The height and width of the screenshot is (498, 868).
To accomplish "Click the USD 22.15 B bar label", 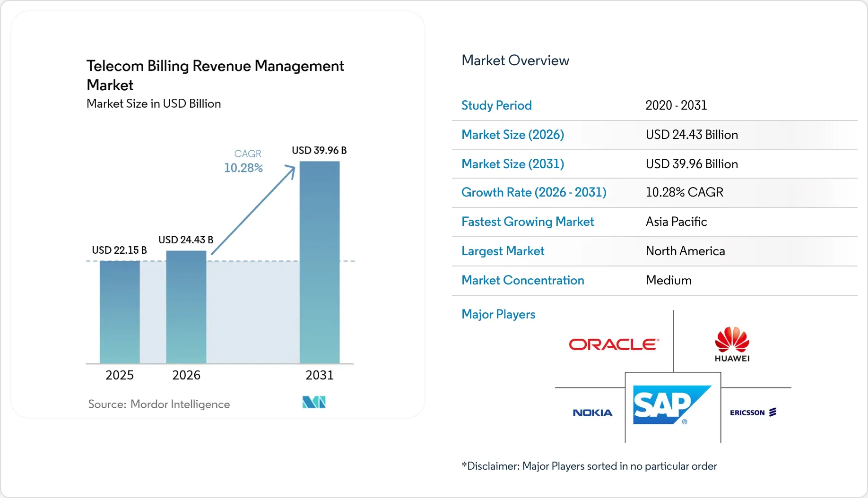I will (119, 250).
